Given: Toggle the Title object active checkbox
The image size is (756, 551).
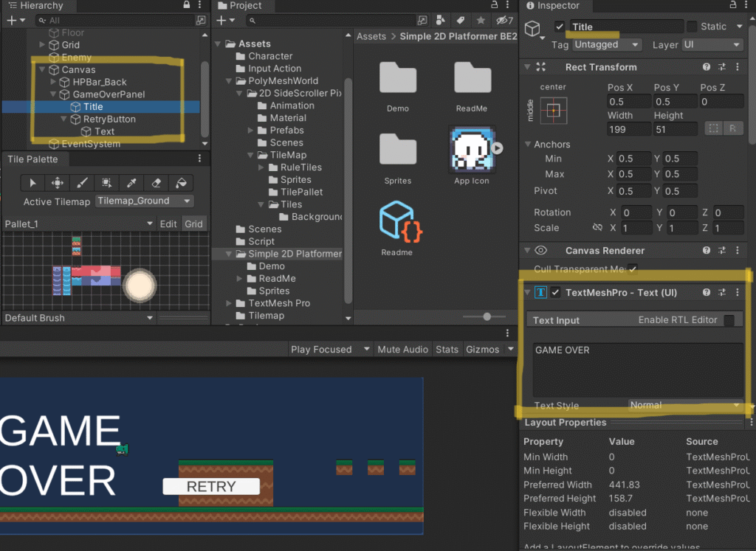Looking at the screenshot, I should [x=560, y=27].
